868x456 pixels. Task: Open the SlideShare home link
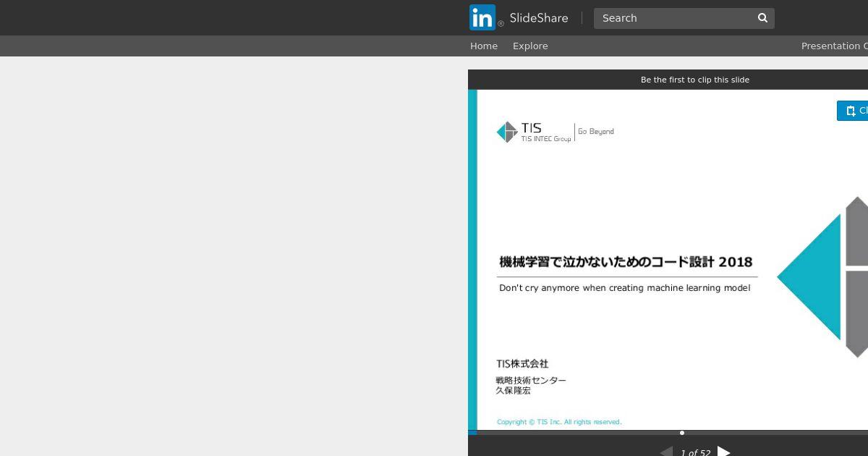(539, 18)
